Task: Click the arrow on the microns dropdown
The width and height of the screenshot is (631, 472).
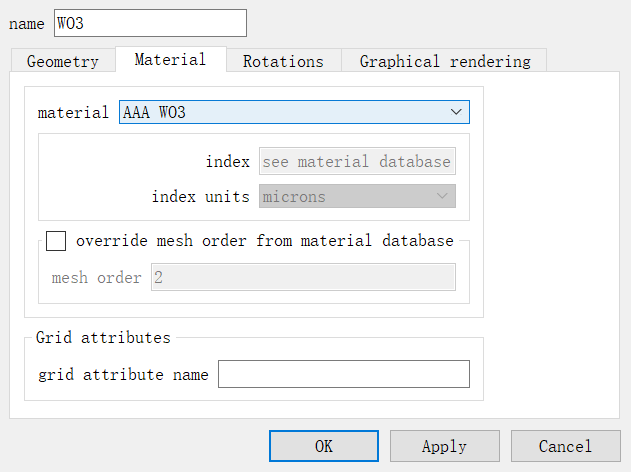Action: tap(442, 197)
